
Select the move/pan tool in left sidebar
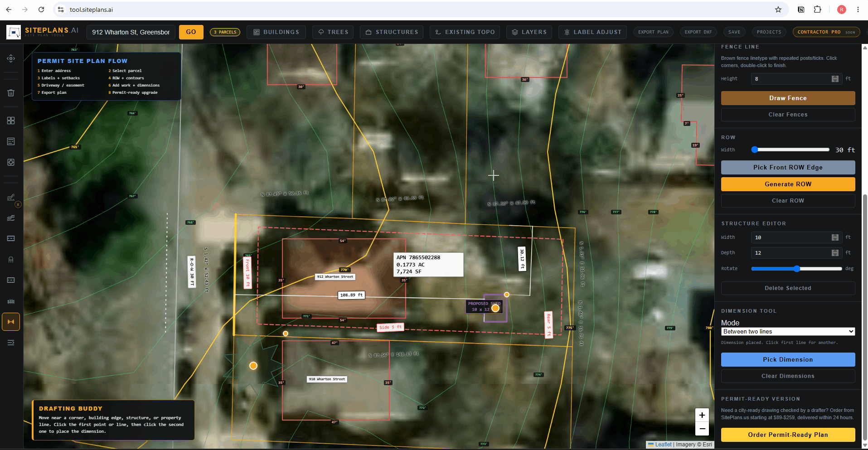pyautogui.click(x=11, y=58)
